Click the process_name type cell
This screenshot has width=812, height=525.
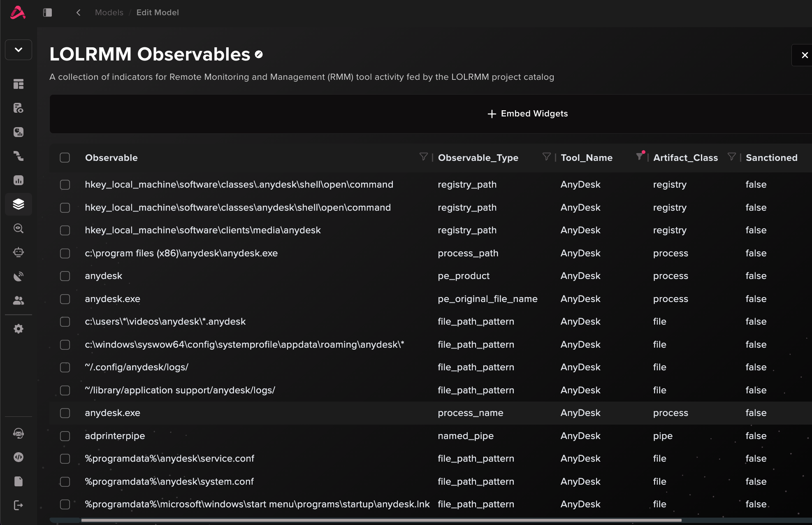tap(471, 413)
